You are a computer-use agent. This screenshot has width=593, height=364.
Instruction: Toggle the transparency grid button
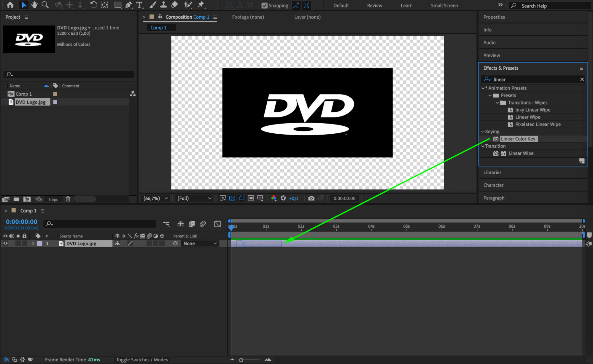(232, 198)
